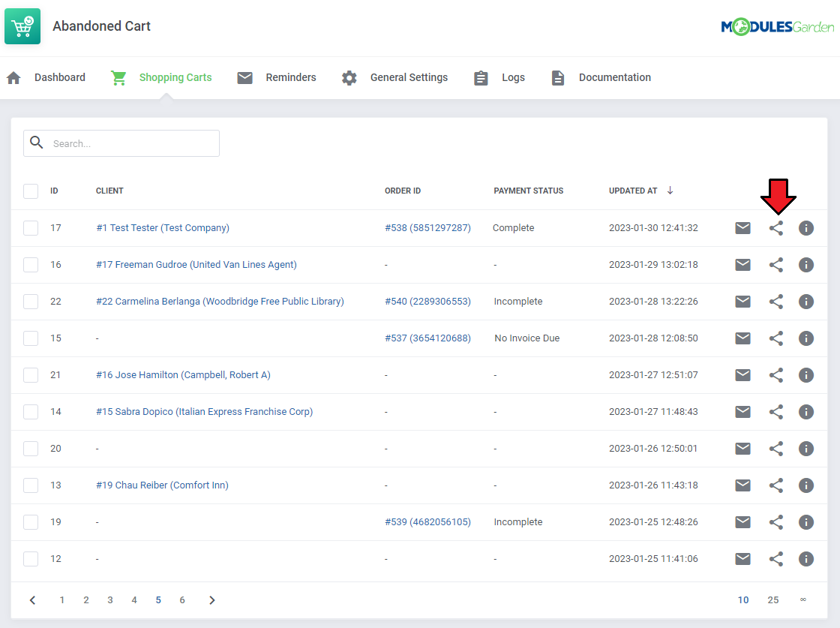840x628 pixels.
Task: Check the box for cart 15
Action: tap(31, 338)
